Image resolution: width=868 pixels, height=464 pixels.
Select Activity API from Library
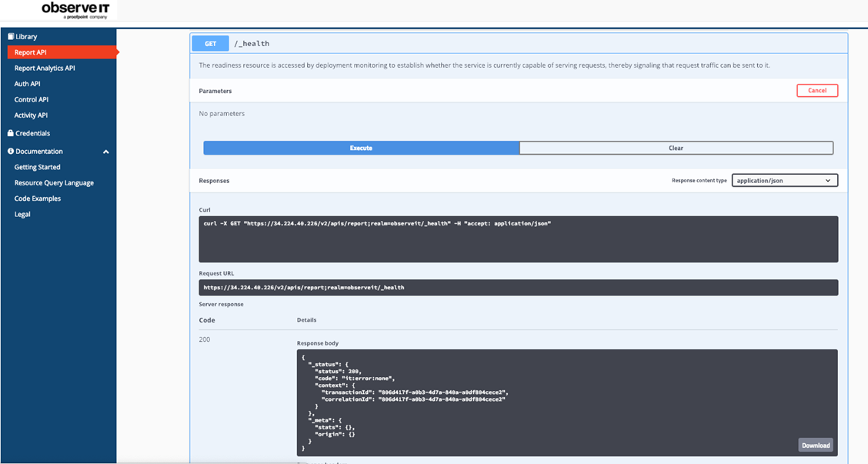(x=31, y=115)
